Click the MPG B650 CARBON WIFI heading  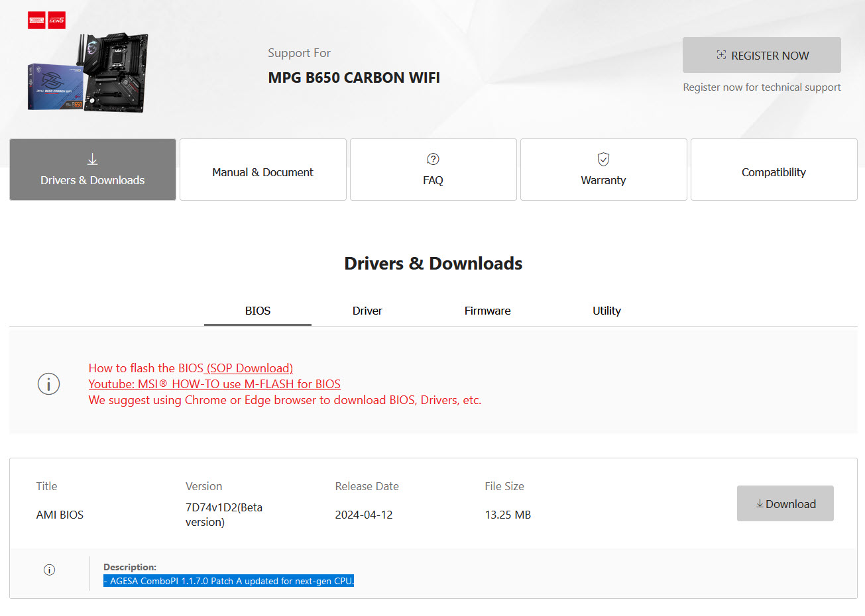click(354, 77)
